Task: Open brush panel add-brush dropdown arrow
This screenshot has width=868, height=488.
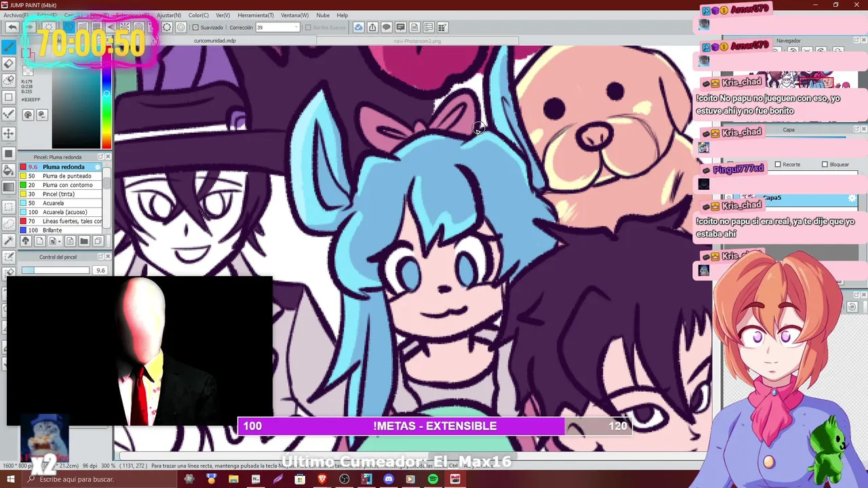Action: 59,241
